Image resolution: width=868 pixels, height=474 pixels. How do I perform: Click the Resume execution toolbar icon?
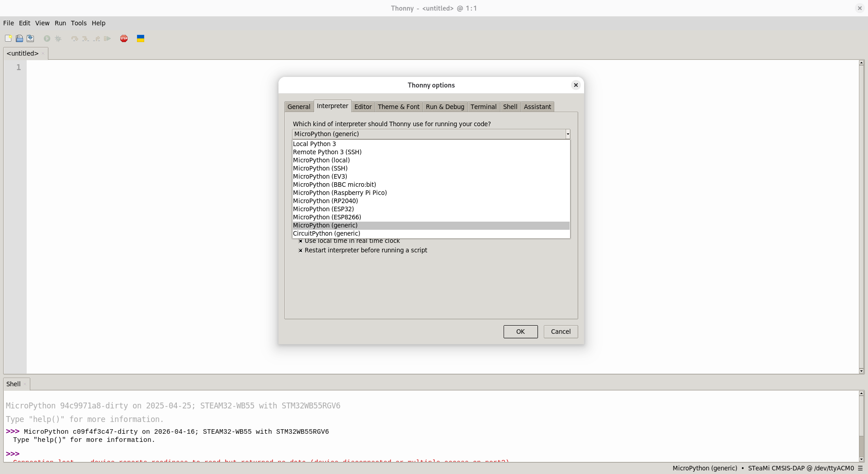[108, 38]
